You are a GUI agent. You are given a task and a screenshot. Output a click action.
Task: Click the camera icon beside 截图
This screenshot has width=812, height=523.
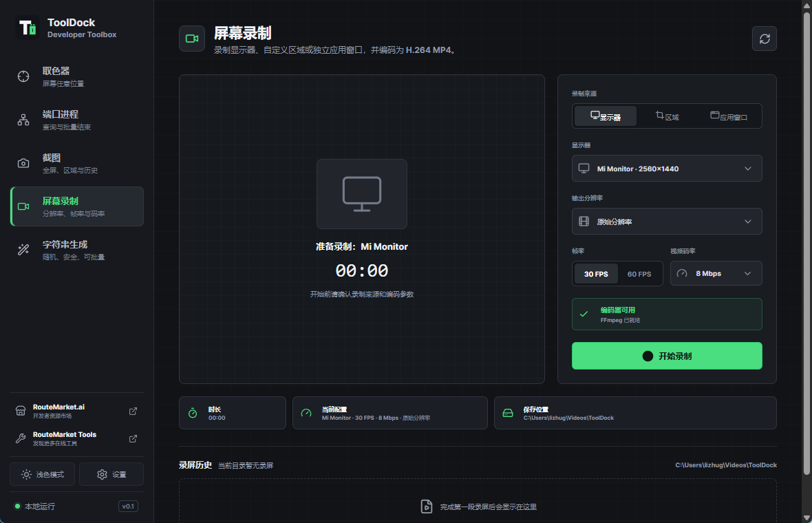pos(23,163)
